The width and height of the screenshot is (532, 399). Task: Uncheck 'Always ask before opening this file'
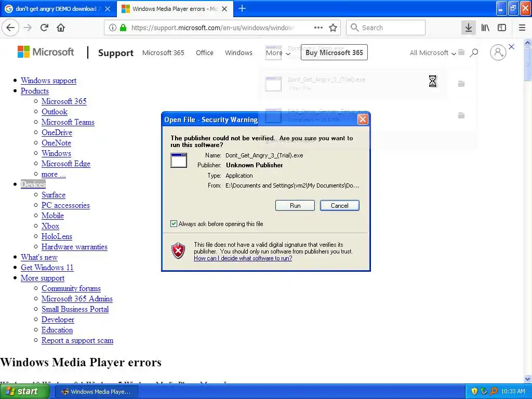174,223
